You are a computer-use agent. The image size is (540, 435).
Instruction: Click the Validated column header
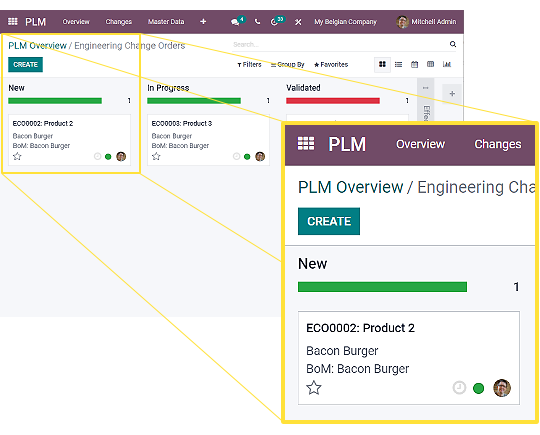tap(303, 88)
